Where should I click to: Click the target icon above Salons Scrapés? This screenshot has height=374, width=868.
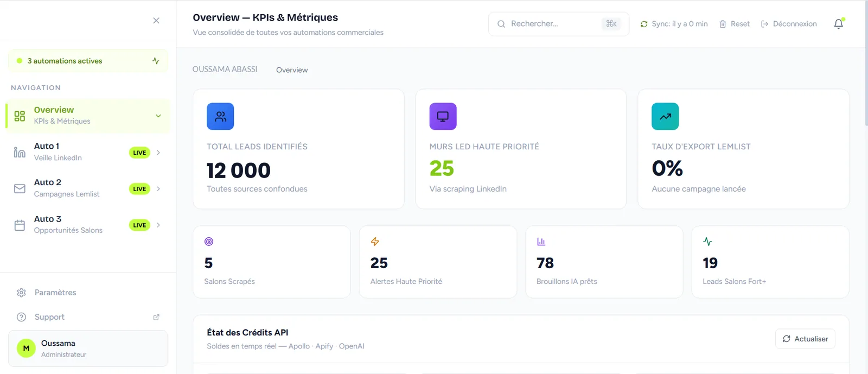coord(209,242)
